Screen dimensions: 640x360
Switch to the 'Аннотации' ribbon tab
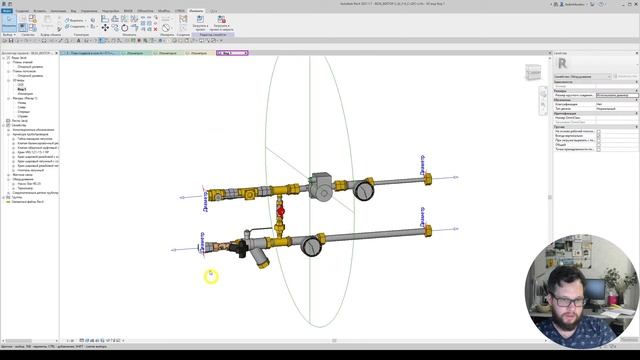tap(58, 11)
